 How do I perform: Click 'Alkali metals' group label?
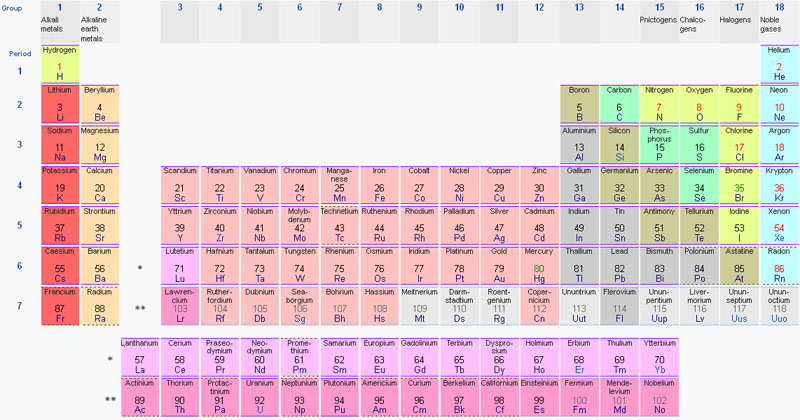(x=52, y=24)
